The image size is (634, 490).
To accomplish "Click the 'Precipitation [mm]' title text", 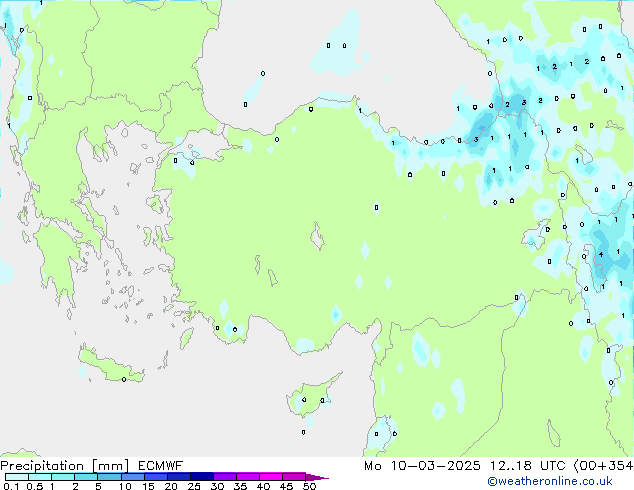I will coord(65,466).
